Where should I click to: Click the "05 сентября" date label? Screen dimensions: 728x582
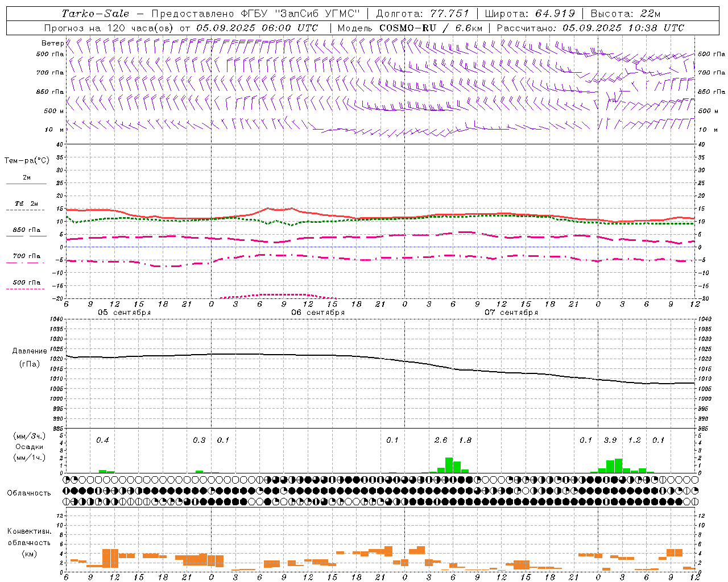point(125,313)
